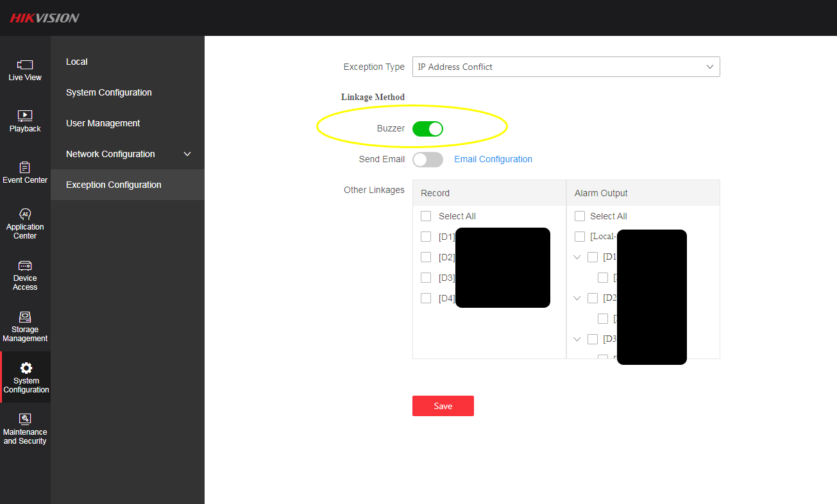
Task: Enable the Send Email toggle
Action: click(428, 160)
